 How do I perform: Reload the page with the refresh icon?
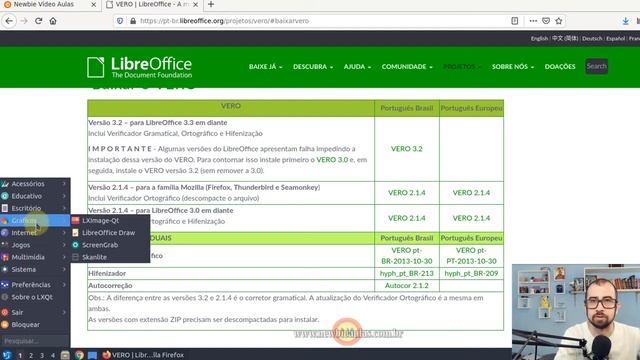(x=38, y=21)
